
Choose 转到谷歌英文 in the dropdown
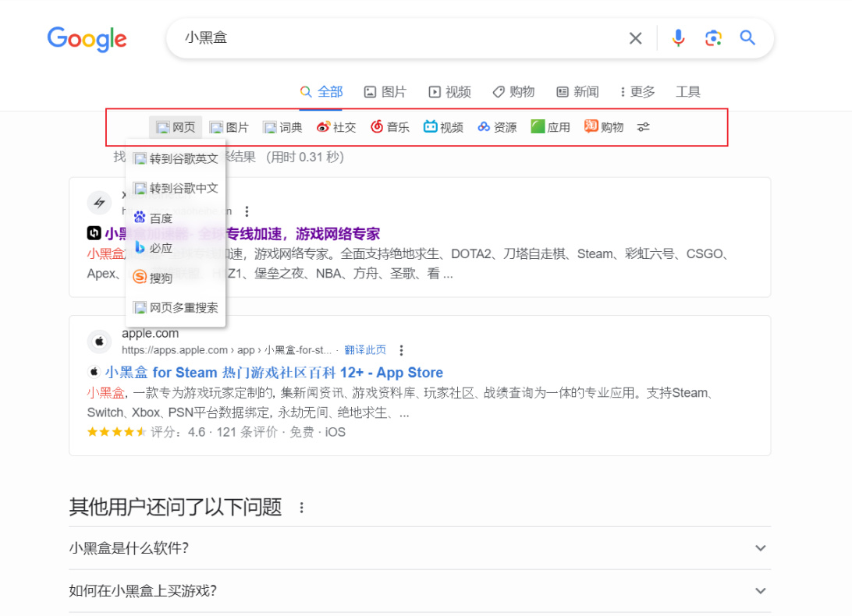[x=176, y=158]
